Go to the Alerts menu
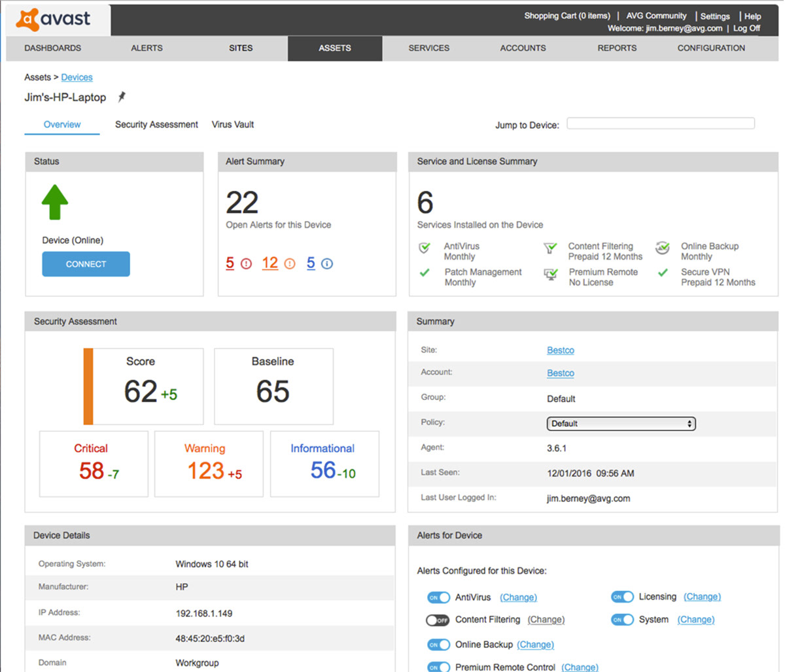 [147, 48]
